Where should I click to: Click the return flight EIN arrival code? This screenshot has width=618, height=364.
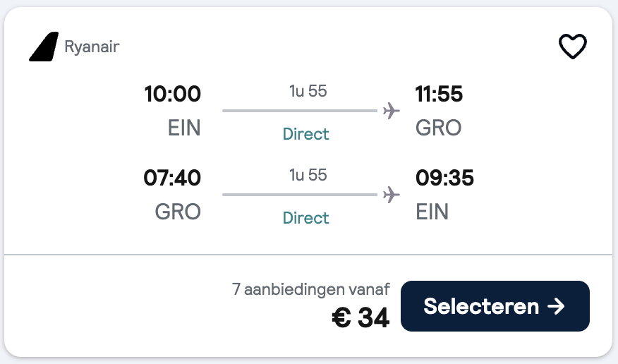click(x=432, y=212)
